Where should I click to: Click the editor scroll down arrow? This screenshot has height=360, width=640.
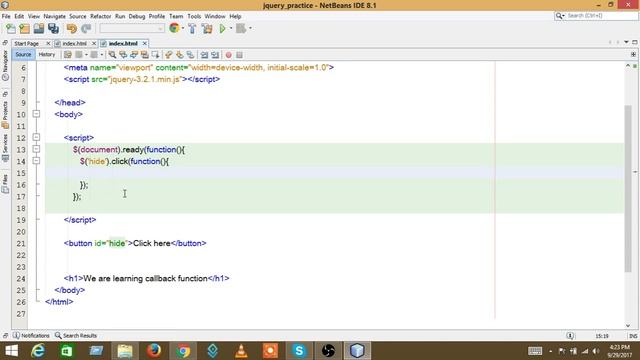point(628,325)
